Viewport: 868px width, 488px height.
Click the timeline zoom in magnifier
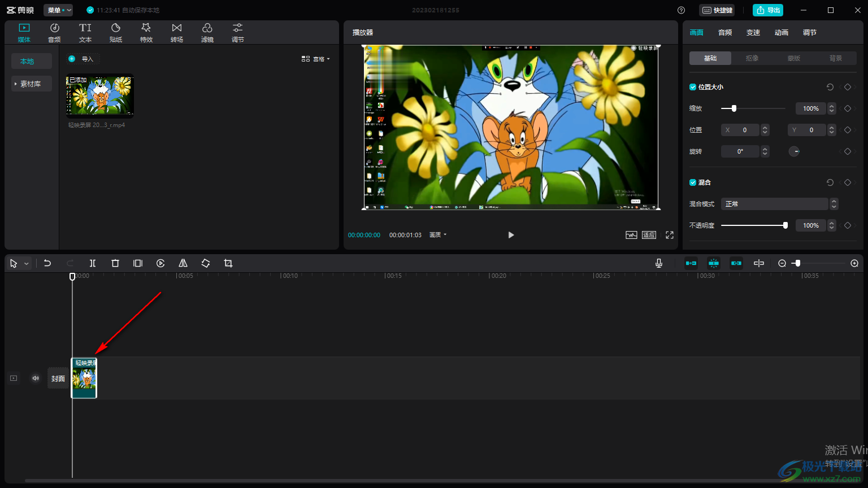point(854,263)
